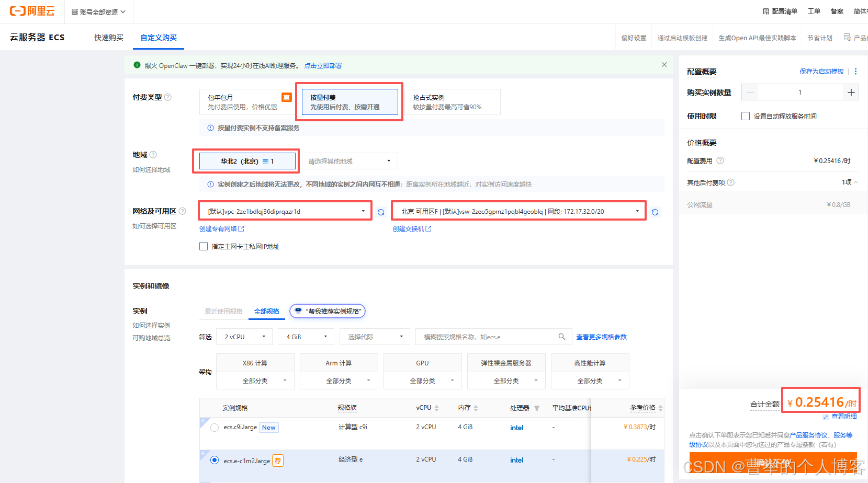The height and width of the screenshot is (483, 868).
Task: Expand Arm 计算 全部分类 dropdown
Action: coord(339,381)
